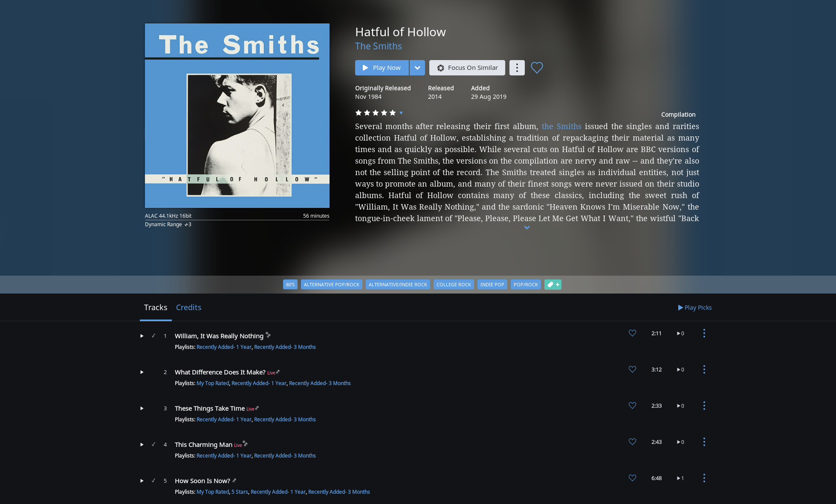836x504 pixels.
Task: Switch to the Credits tab
Action: click(188, 308)
